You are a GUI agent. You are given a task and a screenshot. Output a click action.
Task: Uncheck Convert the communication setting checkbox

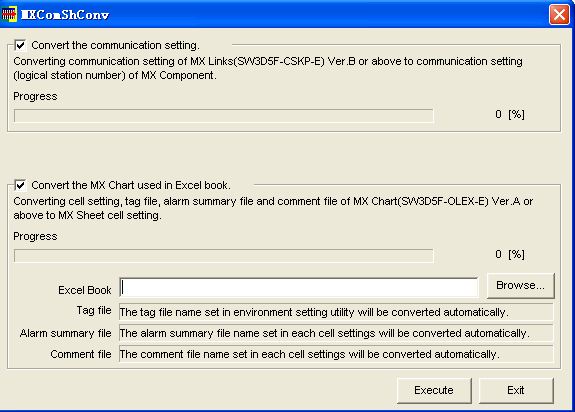20,45
